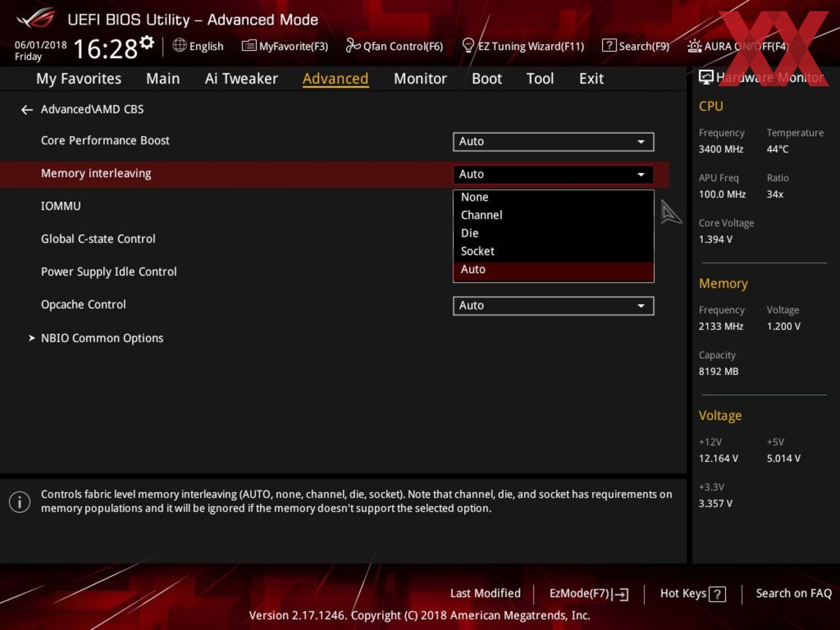Select Core Performance Boost label
The height and width of the screenshot is (630, 840).
[x=105, y=140]
